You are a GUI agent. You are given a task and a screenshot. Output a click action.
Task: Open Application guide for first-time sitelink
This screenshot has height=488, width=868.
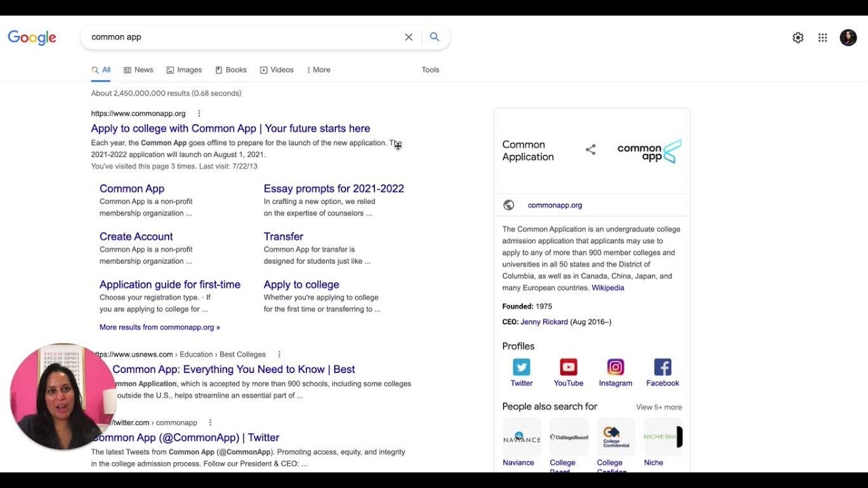(x=170, y=285)
